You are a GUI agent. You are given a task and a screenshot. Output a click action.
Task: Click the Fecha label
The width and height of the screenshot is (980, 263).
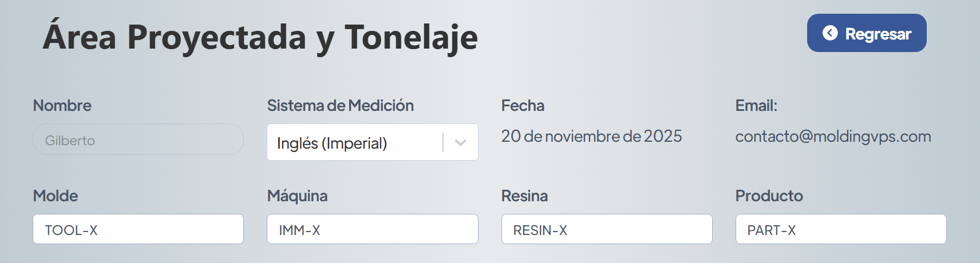click(x=523, y=106)
